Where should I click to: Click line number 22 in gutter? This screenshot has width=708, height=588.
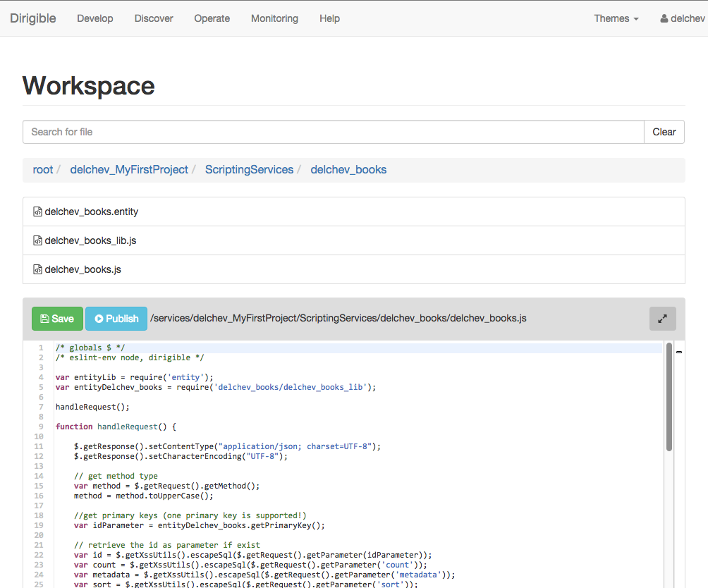[39, 555]
